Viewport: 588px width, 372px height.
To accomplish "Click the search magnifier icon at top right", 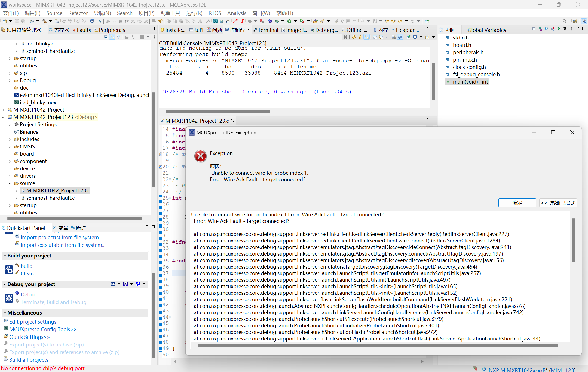I will (565, 21).
